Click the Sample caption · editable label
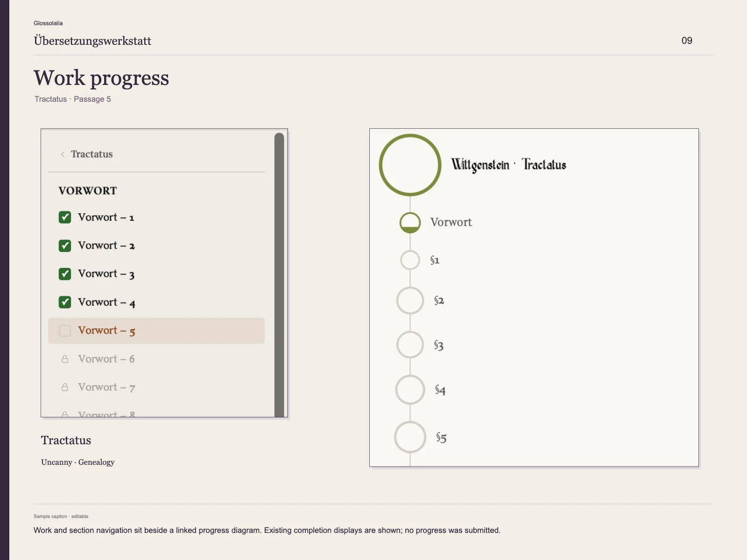The width and height of the screenshot is (747, 560). (x=61, y=516)
